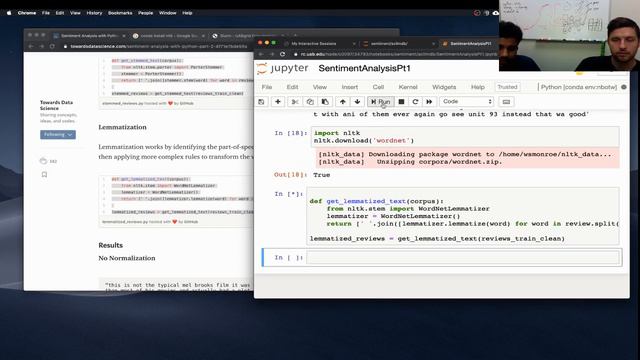The height and width of the screenshot is (360, 640).
Task: Click the Lemmatization heading in the article
Action: tap(122, 127)
